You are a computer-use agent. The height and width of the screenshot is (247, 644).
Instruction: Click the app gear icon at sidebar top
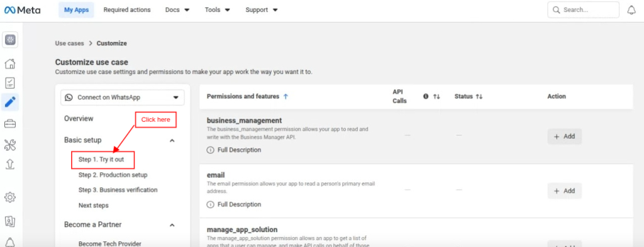[x=10, y=40]
